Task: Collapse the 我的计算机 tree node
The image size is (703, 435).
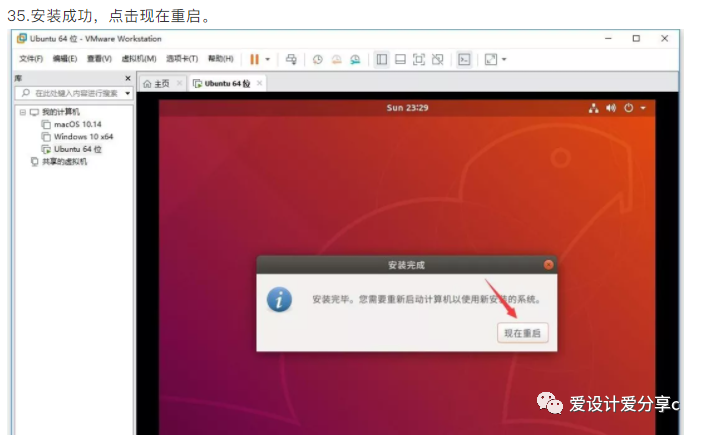Action: point(22,112)
